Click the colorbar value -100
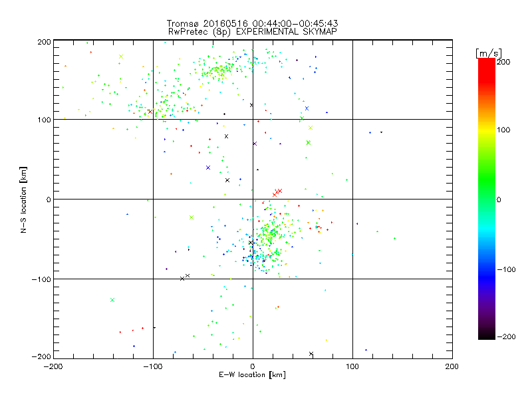The width and height of the screenshot is (532, 399). 506,269
